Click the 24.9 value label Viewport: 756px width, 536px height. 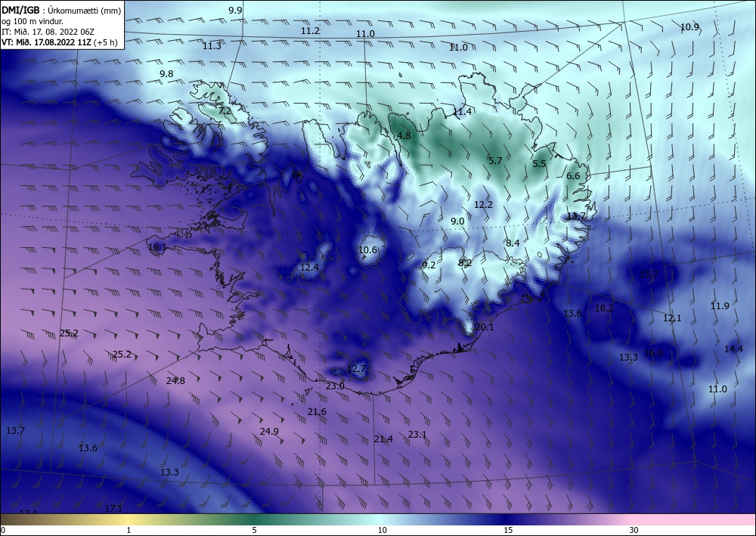pyautogui.click(x=269, y=432)
